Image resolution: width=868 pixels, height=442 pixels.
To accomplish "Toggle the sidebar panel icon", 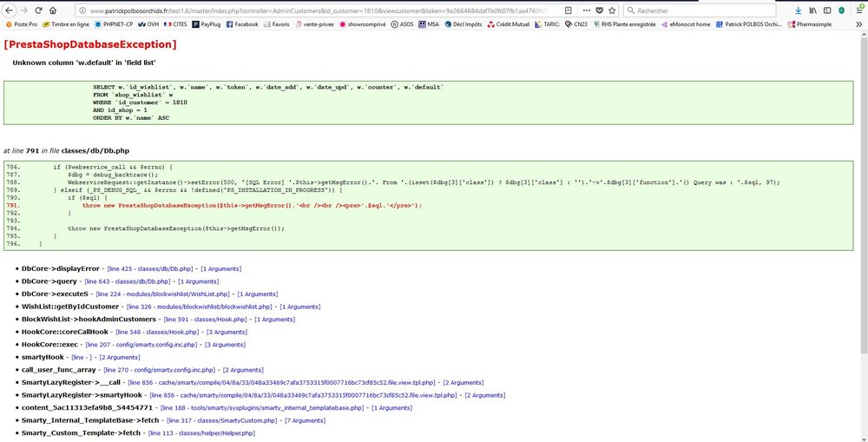I will (827, 10).
